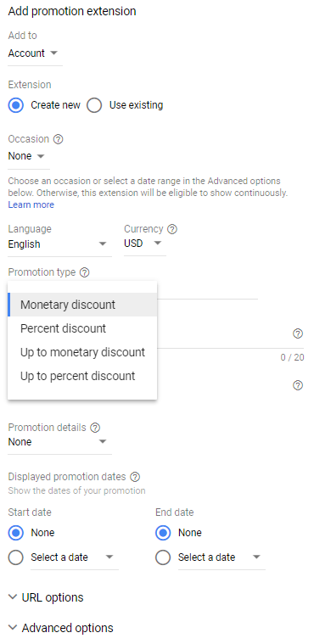Click help icon next to Promotion details
Image resolution: width=314 pixels, height=644 pixels.
95,428
